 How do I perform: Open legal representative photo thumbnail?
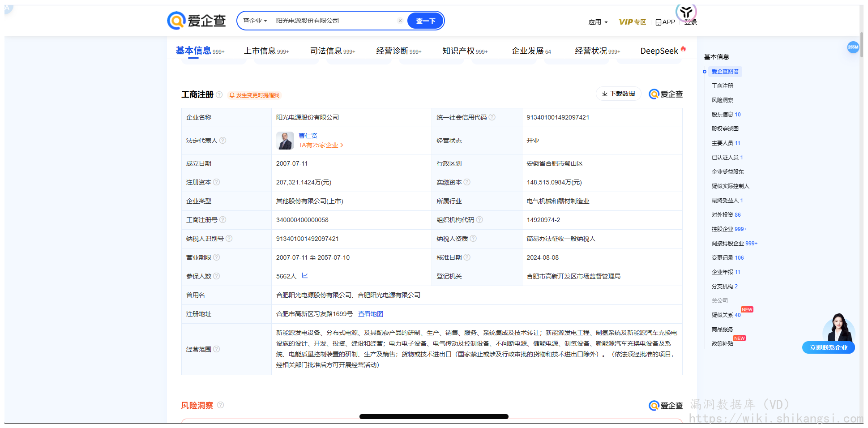click(x=285, y=141)
